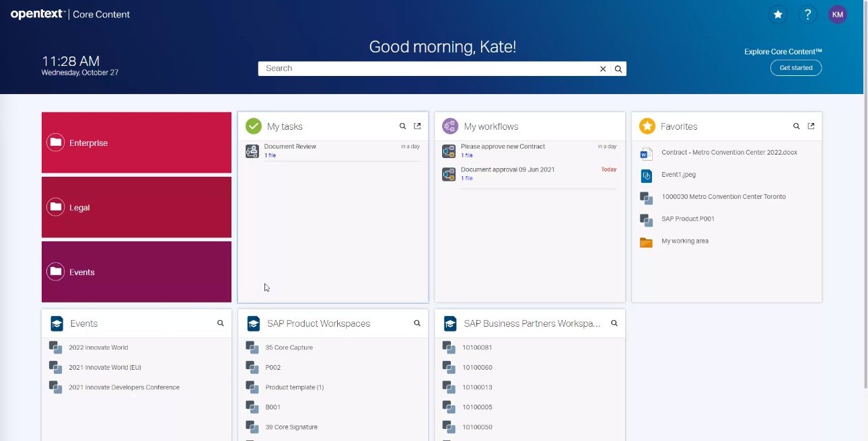868x441 pixels.
Task: Open the Legal folder tile
Action: (137, 207)
